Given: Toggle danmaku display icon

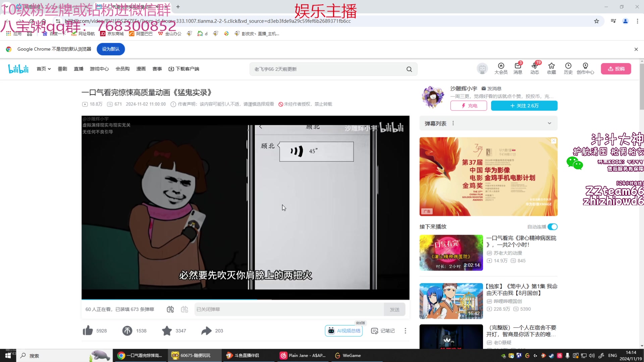Looking at the screenshot, I should point(170,309).
